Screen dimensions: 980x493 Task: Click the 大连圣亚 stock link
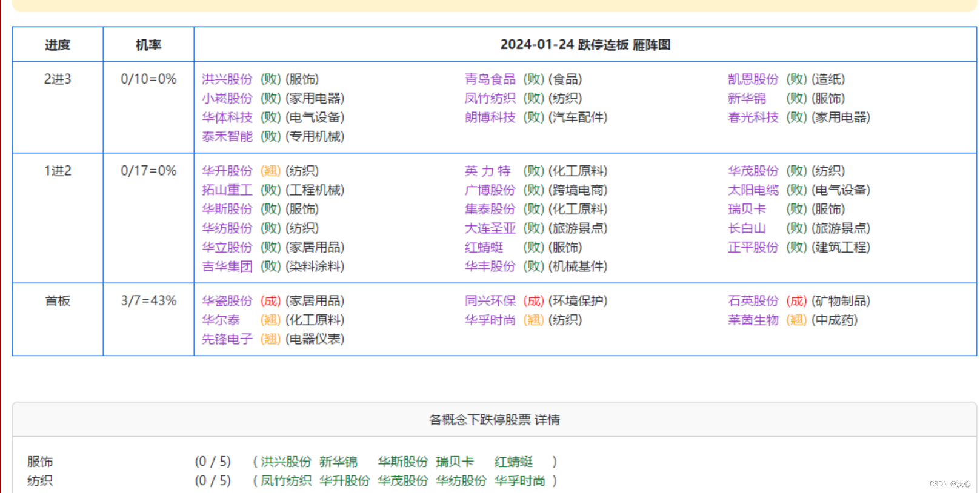pyautogui.click(x=490, y=228)
